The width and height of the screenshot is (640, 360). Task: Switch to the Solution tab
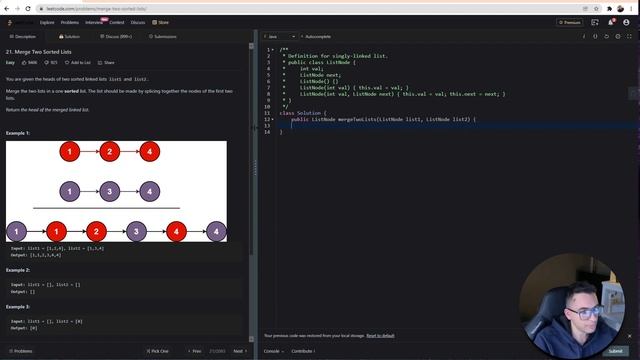[x=69, y=36]
